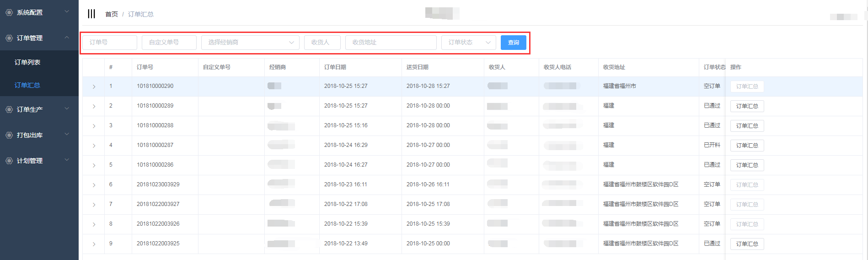
Task: Click the 订单生产 gear icon
Action: [x=9, y=109]
